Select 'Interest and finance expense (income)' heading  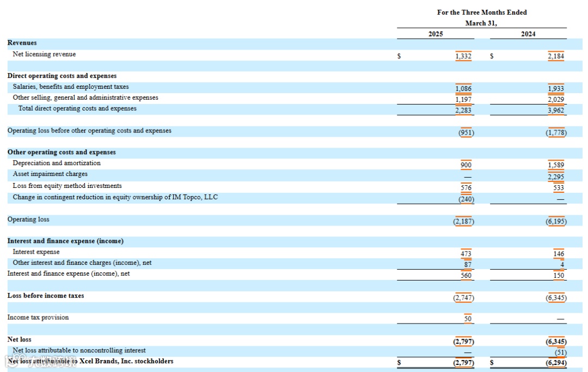click(x=65, y=241)
